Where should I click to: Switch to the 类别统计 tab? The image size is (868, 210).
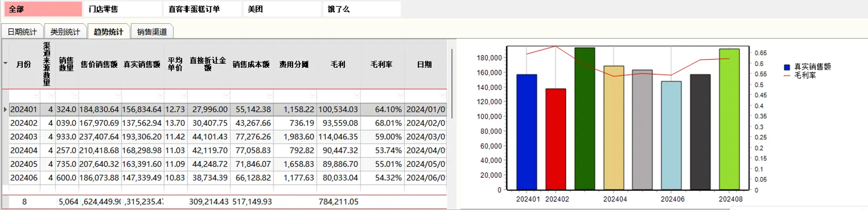[65, 31]
